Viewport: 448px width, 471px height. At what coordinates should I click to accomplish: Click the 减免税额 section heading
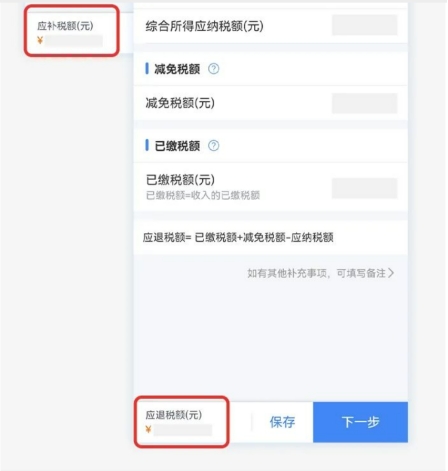177,69
